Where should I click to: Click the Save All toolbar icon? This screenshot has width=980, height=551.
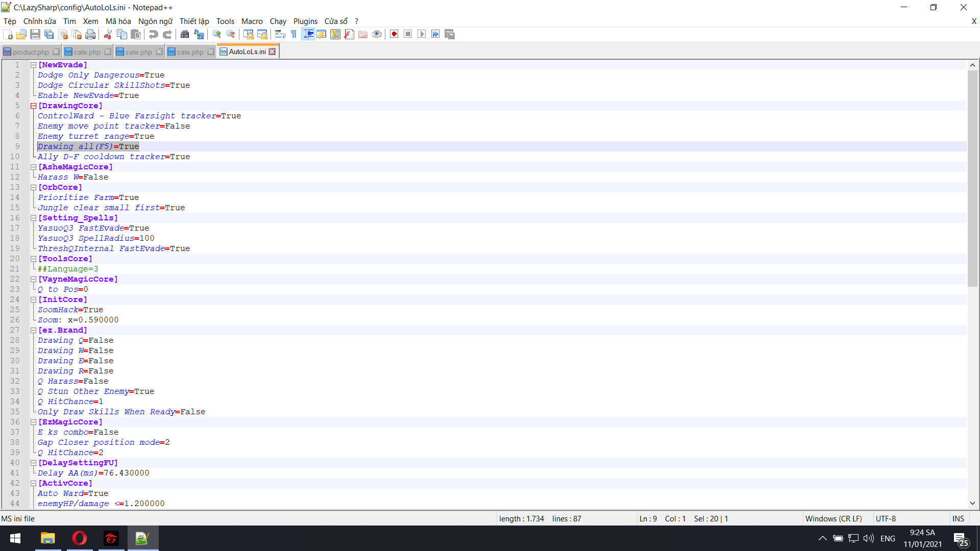tap(49, 34)
